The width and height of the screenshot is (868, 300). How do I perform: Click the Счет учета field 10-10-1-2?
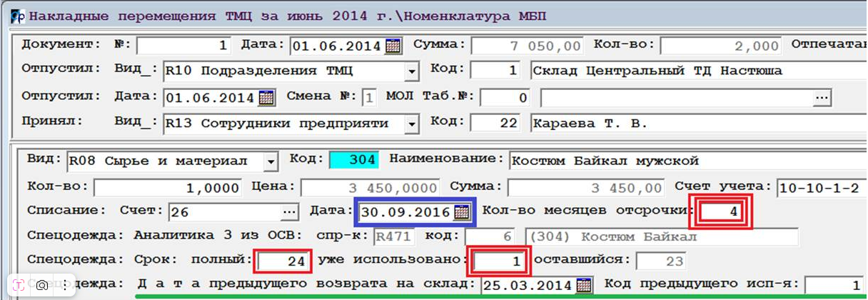click(x=819, y=188)
